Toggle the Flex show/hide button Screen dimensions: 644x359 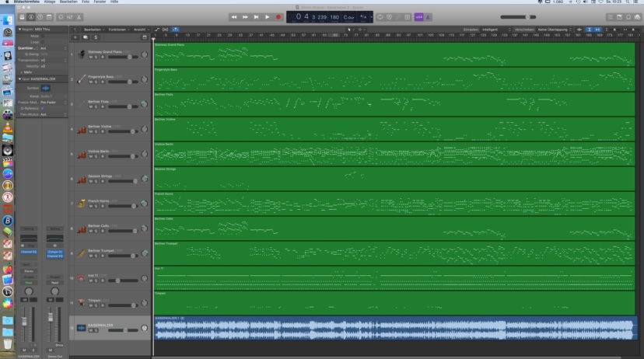[166, 30]
